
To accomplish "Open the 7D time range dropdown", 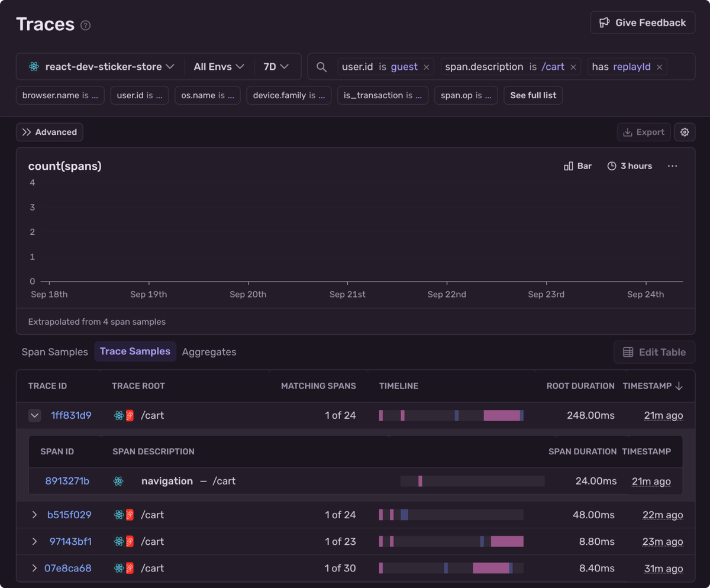I will (277, 67).
